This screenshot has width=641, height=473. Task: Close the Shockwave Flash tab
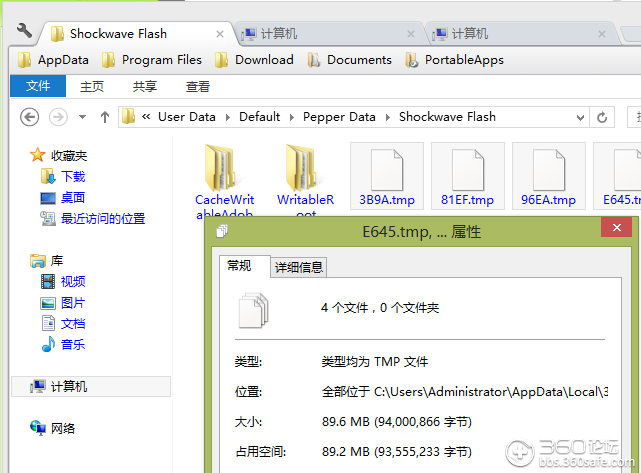tap(220, 34)
